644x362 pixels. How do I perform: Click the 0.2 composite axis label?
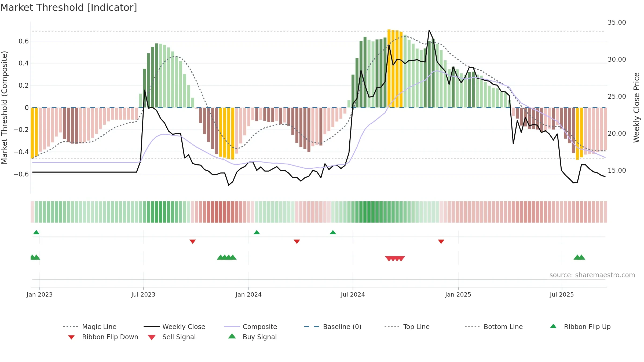(24, 86)
